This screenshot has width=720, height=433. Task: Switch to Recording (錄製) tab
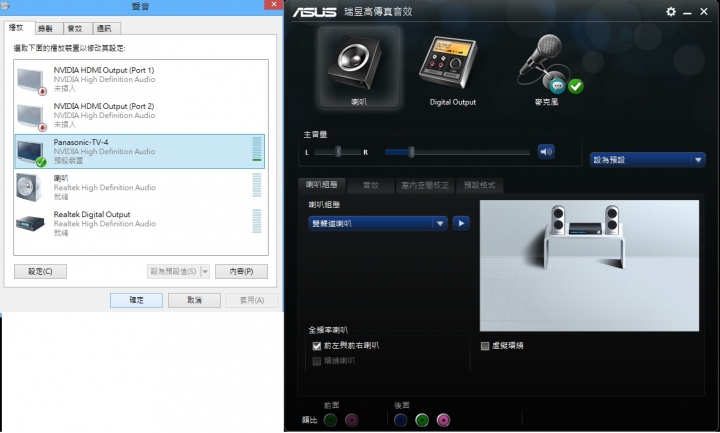(49, 28)
